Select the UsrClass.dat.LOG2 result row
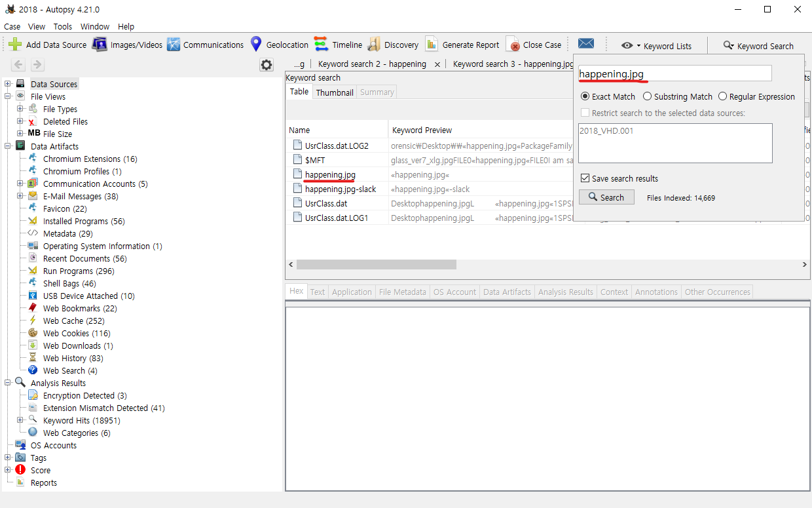This screenshot has width=812, height=508. 429,146
